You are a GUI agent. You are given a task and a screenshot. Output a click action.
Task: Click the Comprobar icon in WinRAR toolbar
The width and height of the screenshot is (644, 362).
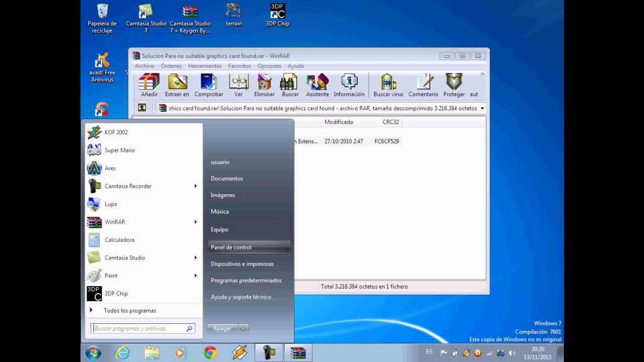(x=209, y=85)
